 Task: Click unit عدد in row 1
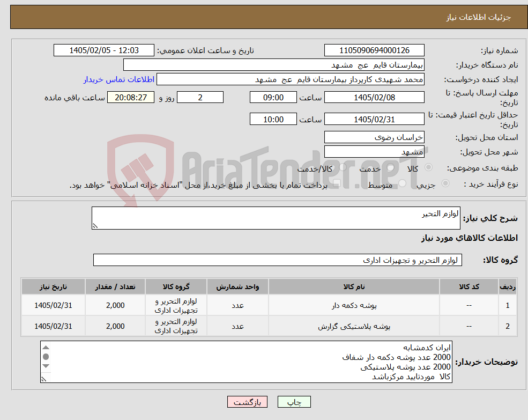pyautogui.click(x=237, y=305)
